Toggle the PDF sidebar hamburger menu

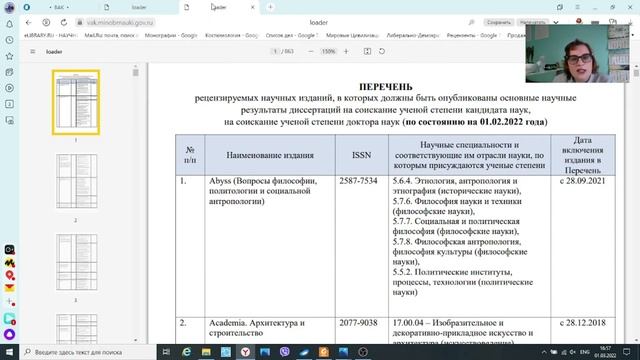coord(33,52)
